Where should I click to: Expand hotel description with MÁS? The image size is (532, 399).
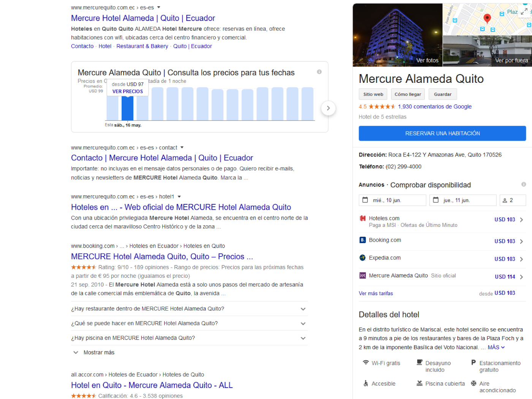click(496, 347)
